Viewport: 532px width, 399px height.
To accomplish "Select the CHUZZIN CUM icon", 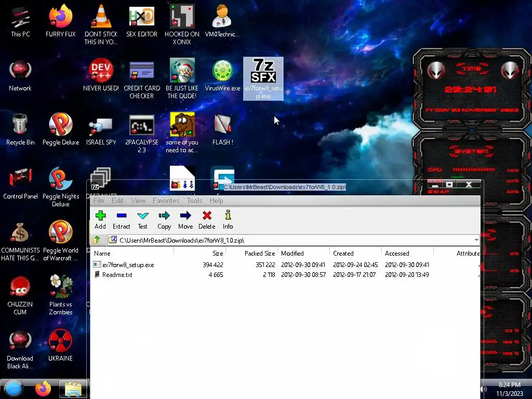I will tap(20, 295).
